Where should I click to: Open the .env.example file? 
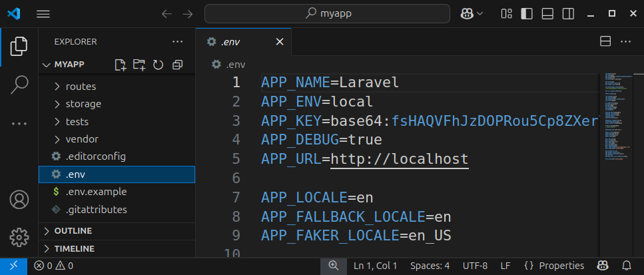117,192
